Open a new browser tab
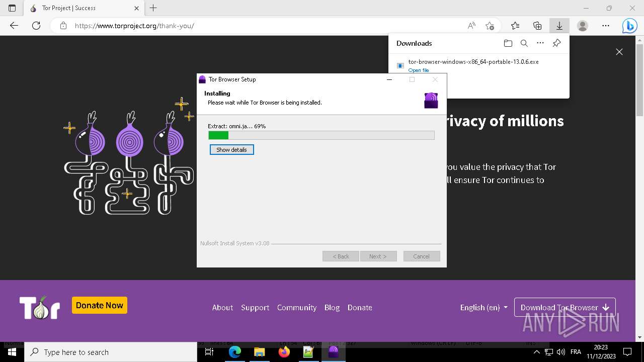The height and width of the screenshot is (362, 644). click(153, 8)
